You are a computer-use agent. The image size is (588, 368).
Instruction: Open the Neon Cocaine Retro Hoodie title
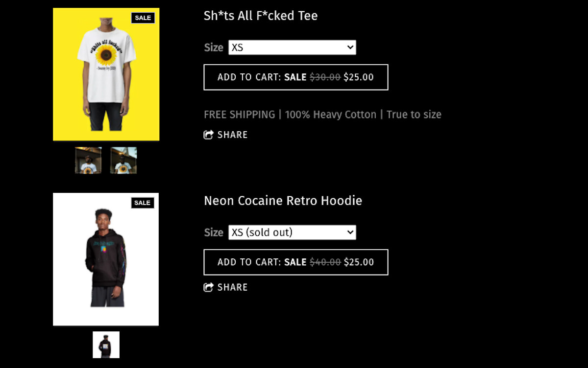pos(283,201)
